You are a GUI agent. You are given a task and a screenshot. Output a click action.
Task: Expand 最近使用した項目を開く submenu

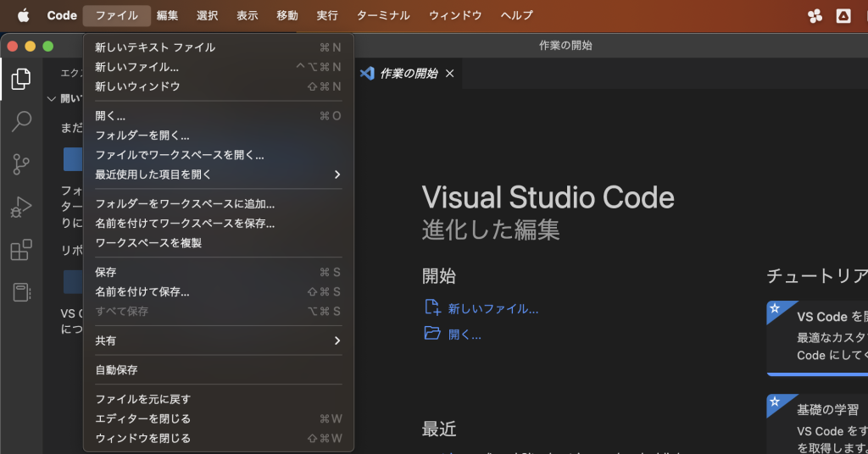click(218, 174)
